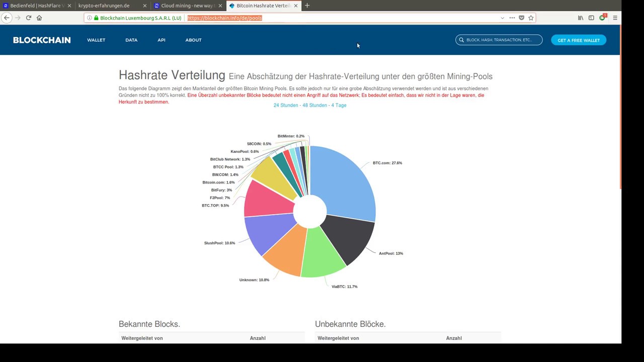Click the browser back arrow button
Screen dimensions: 644x362
tap(7, 18)
